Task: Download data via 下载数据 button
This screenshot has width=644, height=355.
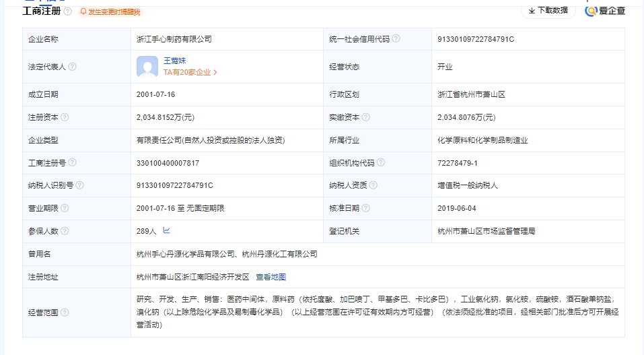Action: tap(548, 11)
